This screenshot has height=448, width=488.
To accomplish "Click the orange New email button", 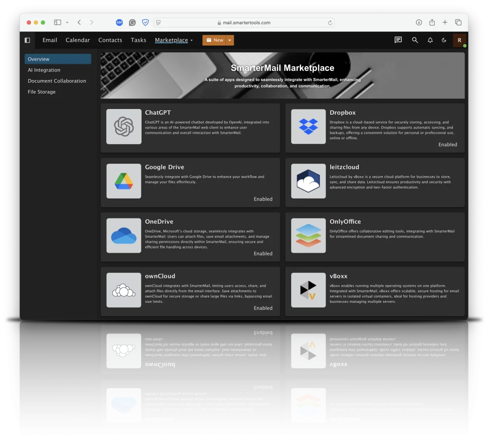I will (x=214, y=40).
